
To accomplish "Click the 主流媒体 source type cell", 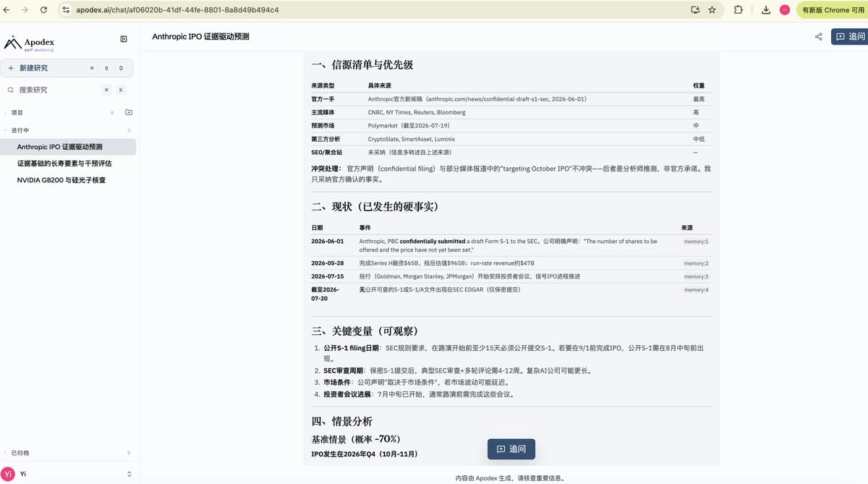I will pyautogui.click(x=323, y=112).
